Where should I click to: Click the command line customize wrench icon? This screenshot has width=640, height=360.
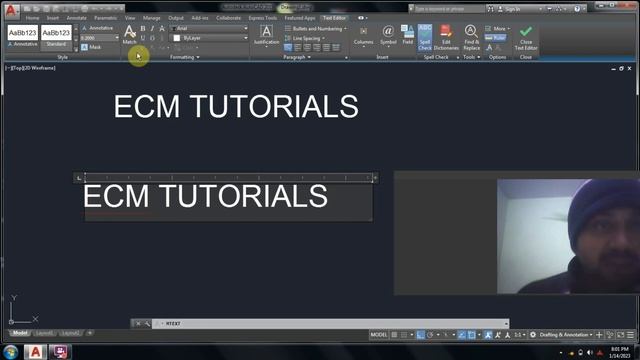147,324
